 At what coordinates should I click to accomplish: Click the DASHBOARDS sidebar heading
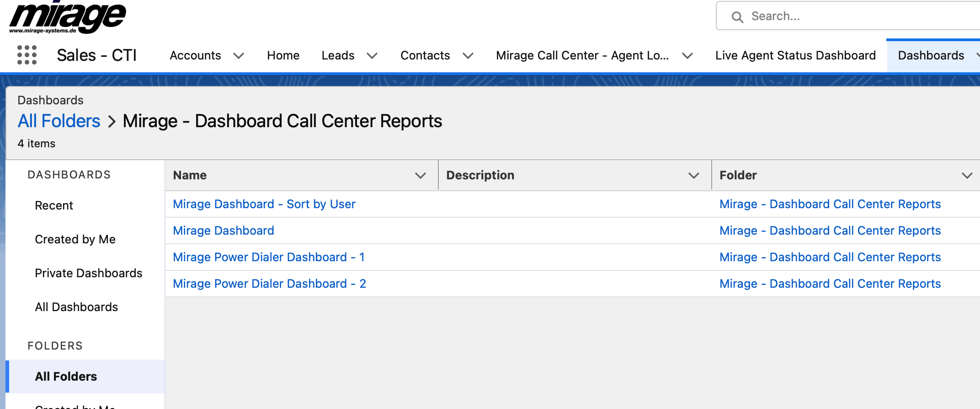69,175
